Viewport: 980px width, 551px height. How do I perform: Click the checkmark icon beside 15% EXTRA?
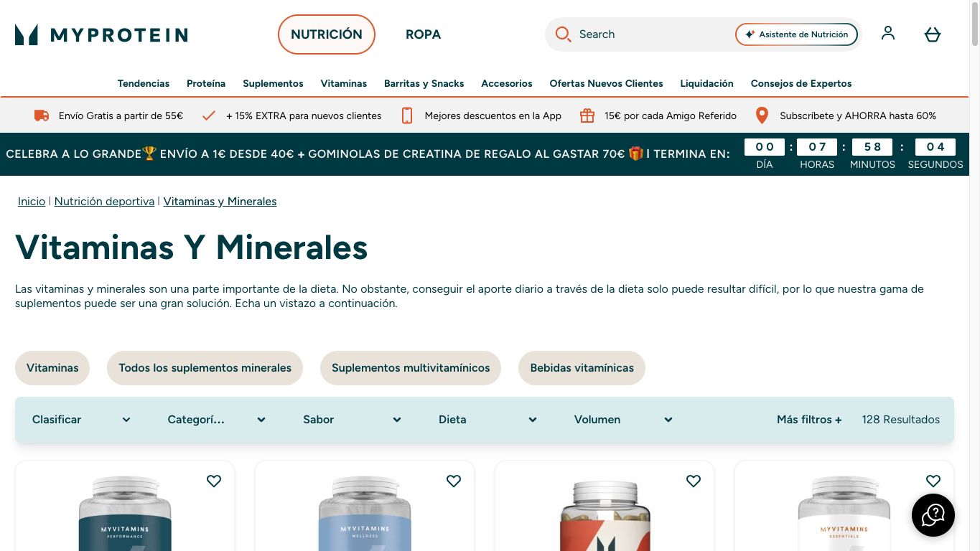click(x=209, y=116)
